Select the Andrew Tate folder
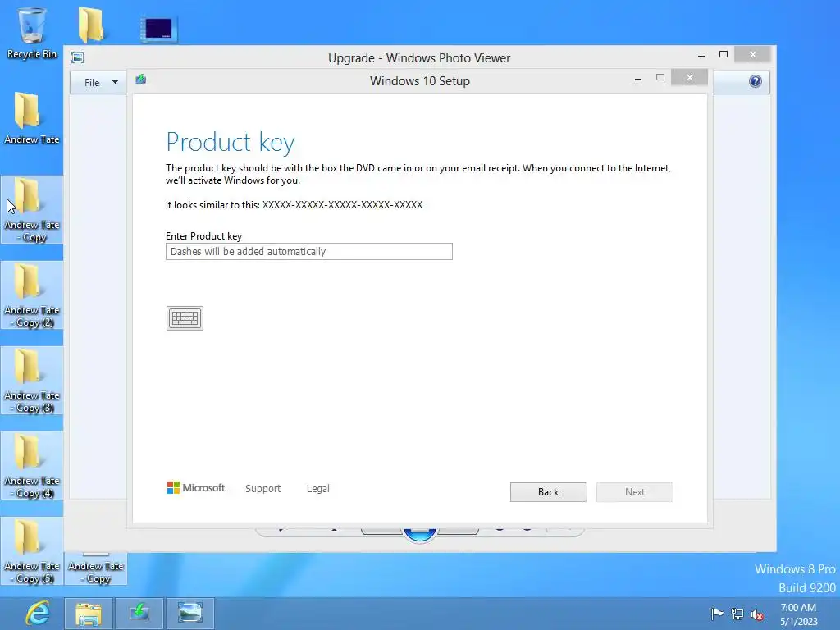The width and height of the screenshot is (840, 630). pos(32,118)
